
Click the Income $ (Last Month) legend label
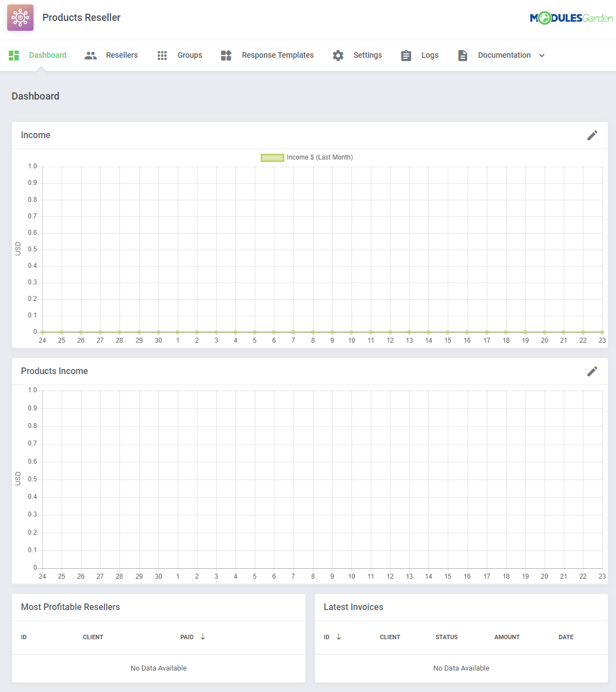[x=320, y=157]
